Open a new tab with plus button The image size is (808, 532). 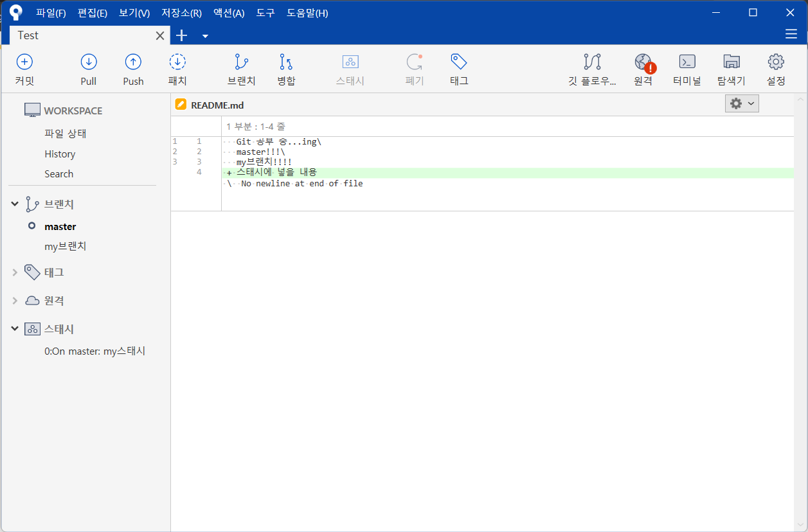(x=182, y=35)
